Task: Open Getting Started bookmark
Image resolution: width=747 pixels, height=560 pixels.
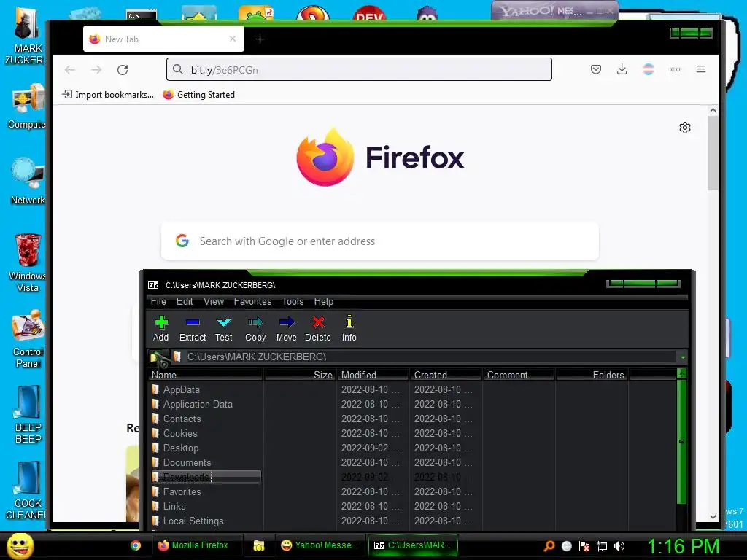Action: [x=198, y=94]
